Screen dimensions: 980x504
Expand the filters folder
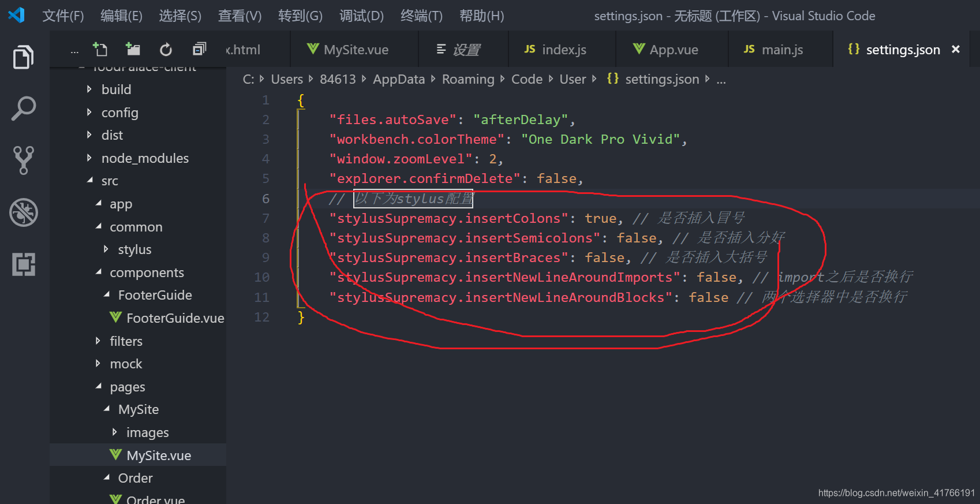[x=98, y=341]
